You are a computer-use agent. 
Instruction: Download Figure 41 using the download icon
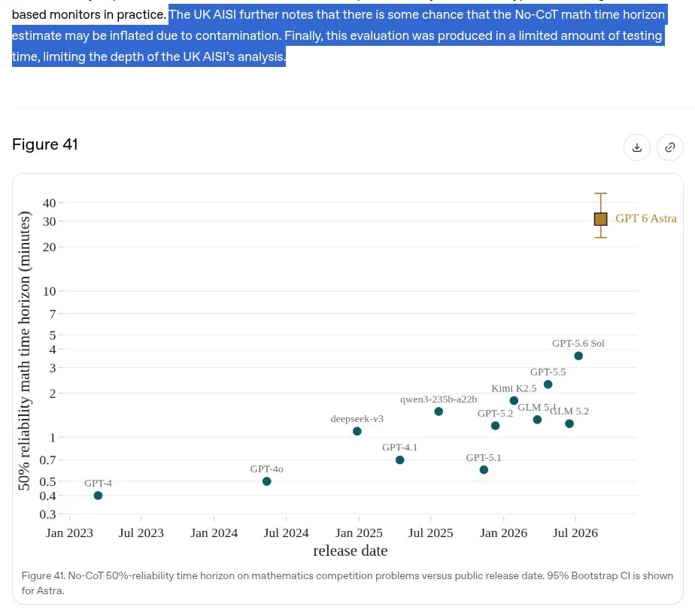(637, 147)
